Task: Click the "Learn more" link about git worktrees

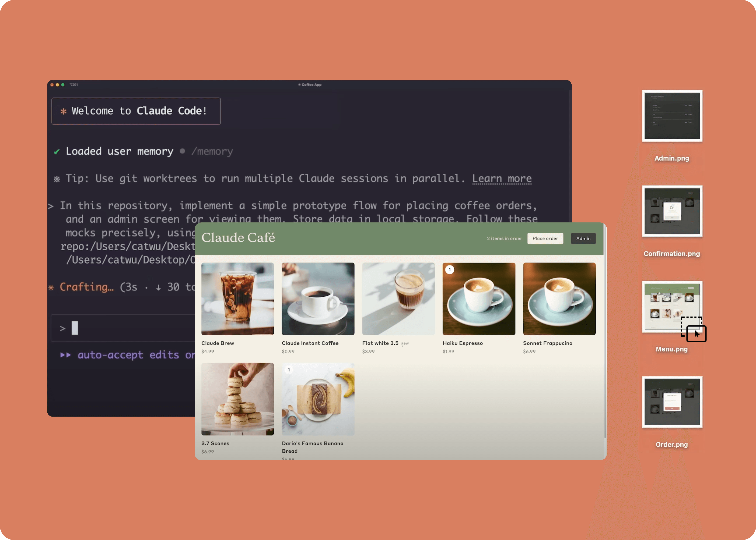Action: 501,179
